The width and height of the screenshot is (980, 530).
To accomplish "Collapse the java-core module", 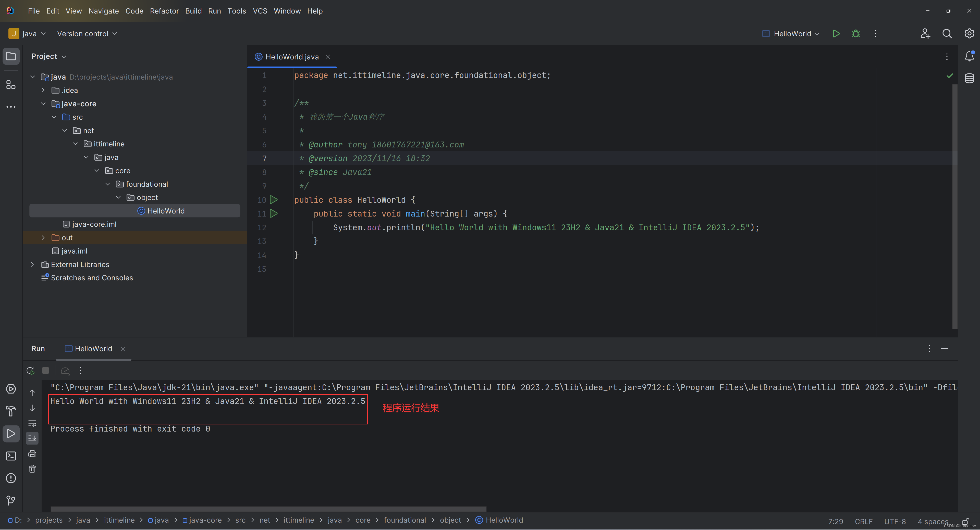I will coord(43,103).
